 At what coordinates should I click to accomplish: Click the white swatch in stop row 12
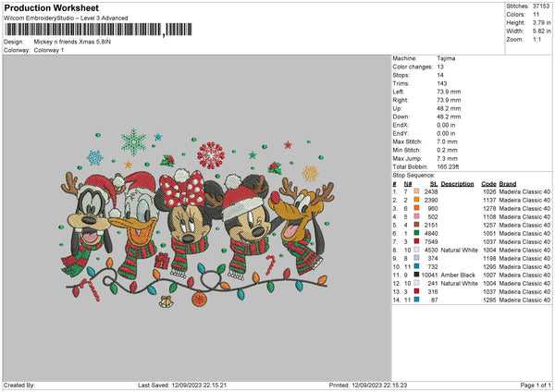(416, 283)
